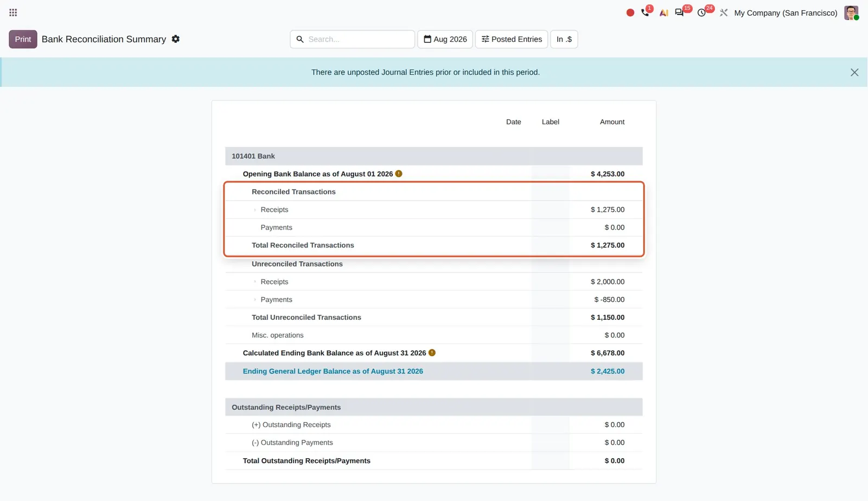Open the user avatar menu

[x=851, y=12]
